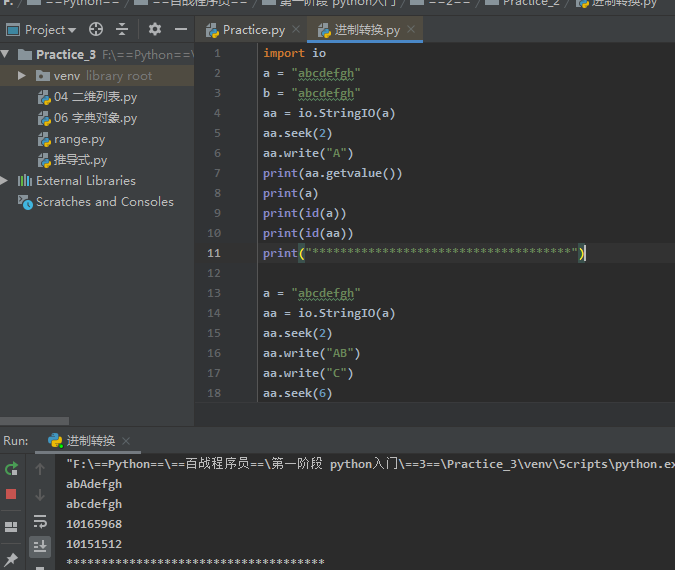Close the 进制转换.py editor tab

pos(411,29)
